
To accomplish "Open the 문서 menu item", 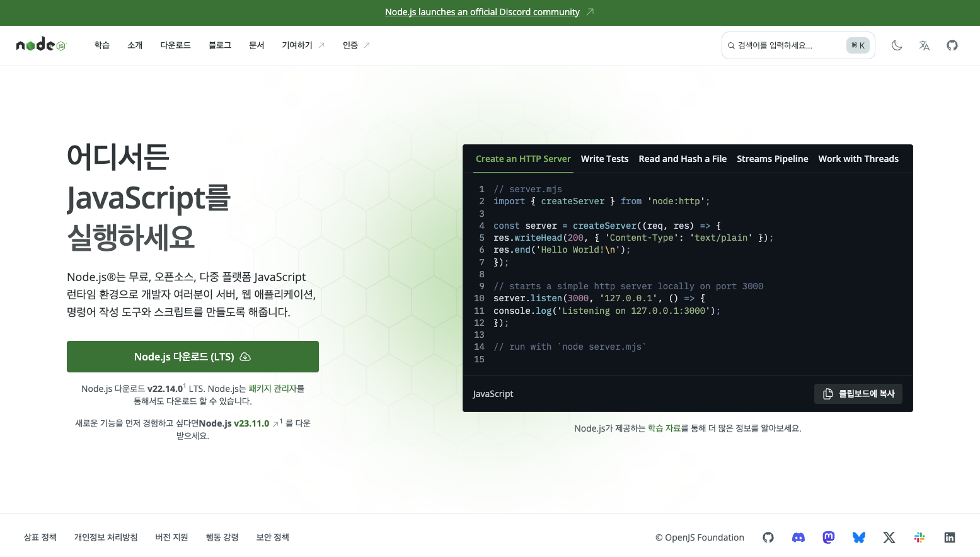I will 257,45.
